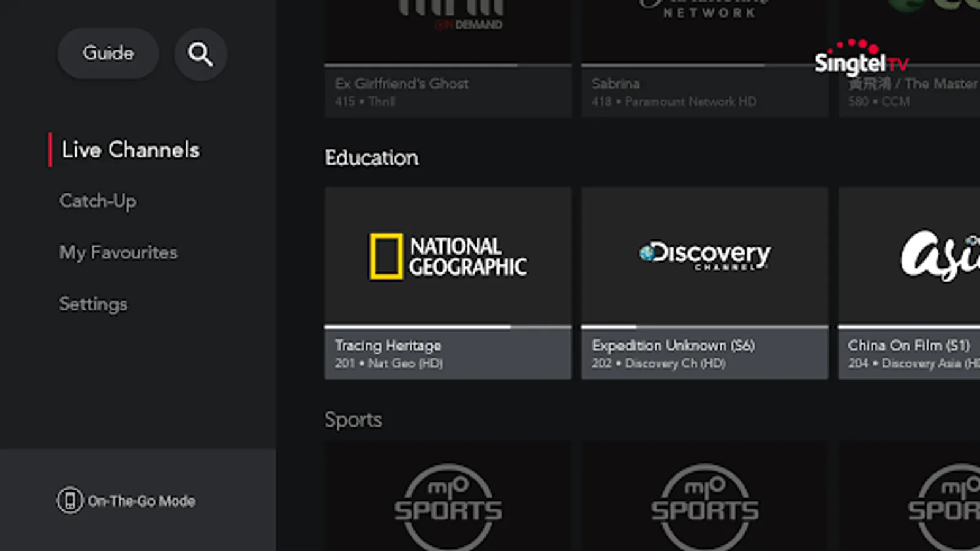Open the National Geographic channel thumbnail
980x551 pixels.
(x=448, y=257)
